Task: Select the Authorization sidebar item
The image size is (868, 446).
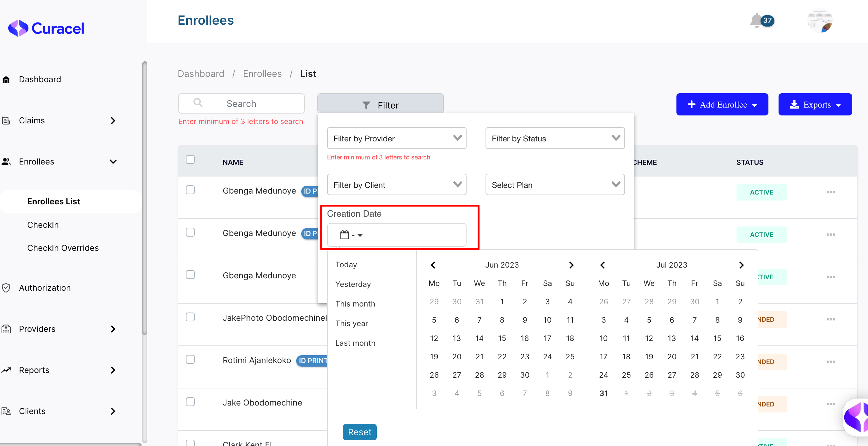Action: click(45, 288)
